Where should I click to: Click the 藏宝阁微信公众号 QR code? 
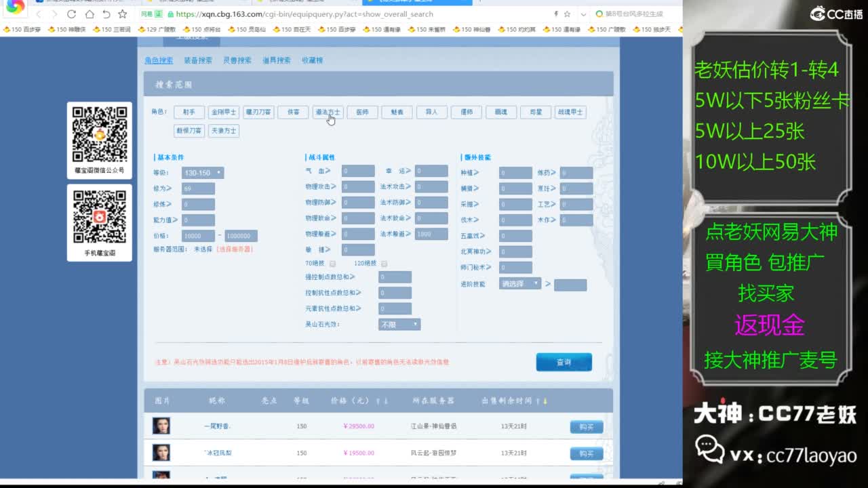pyautogui.click(x=100, y=134)
